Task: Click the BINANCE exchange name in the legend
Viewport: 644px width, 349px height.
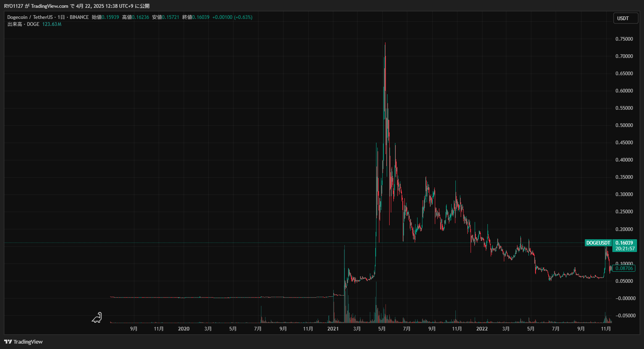Action: pyautogui.click(x=79, y=17)
